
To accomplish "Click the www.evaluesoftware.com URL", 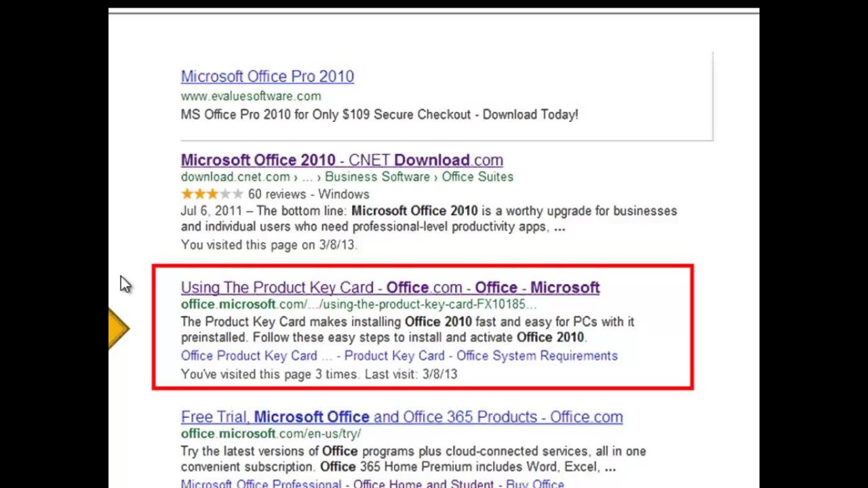I will click(x=251, y=96).
